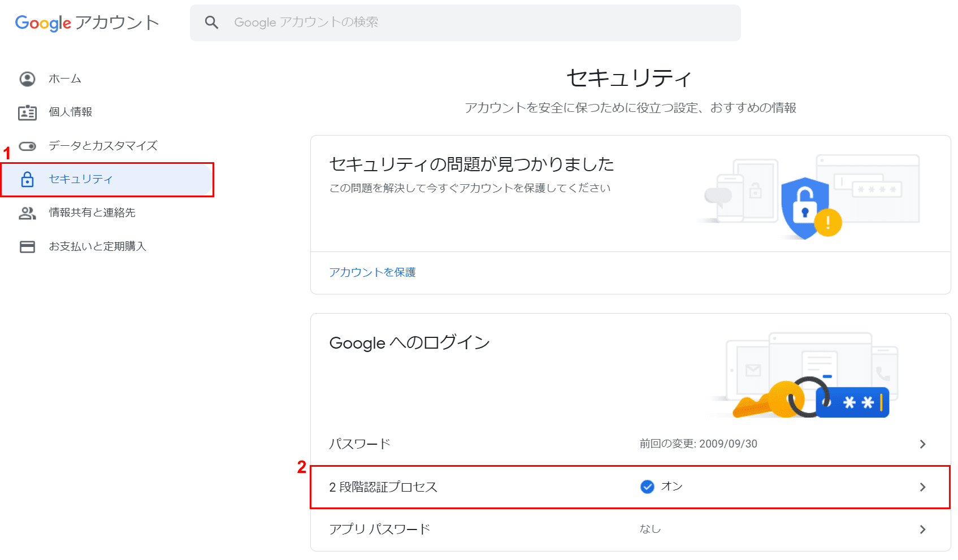
Task: Select セキュリティ in the sidebar
Action: pos(107,180)
